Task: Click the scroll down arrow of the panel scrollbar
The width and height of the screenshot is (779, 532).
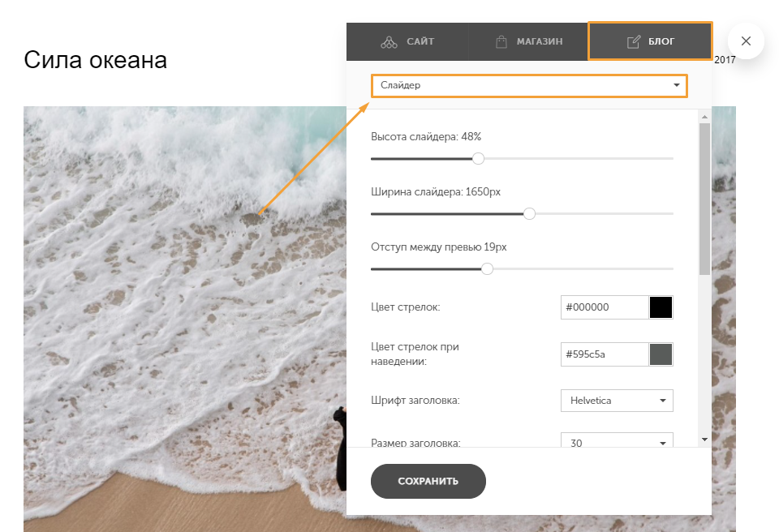Action: (704, 440)
